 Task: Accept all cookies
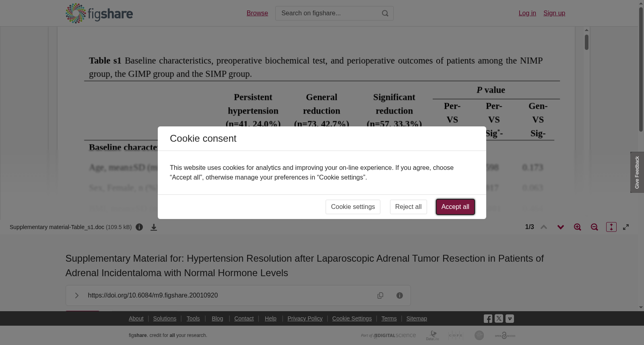click(x=455, y=207)
